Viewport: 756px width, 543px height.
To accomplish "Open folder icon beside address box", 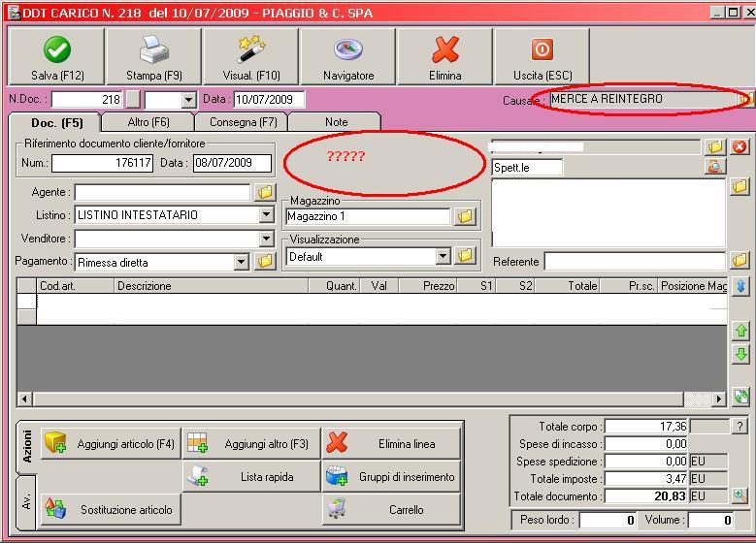I will point(740,186).
